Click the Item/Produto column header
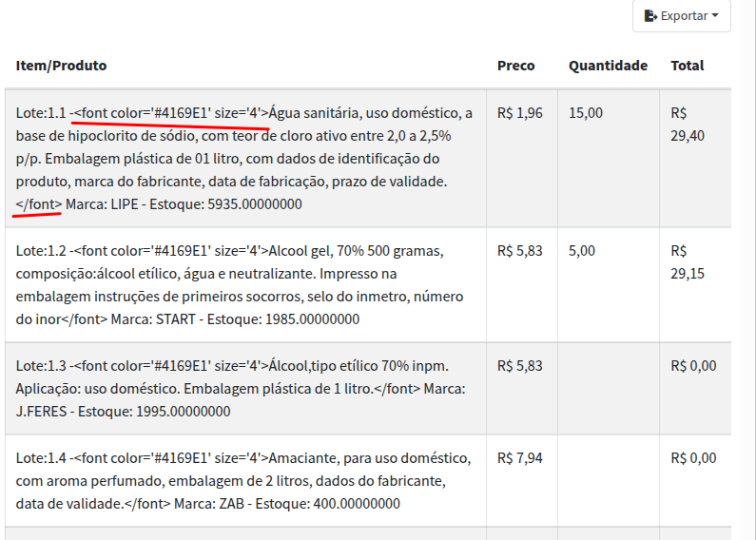This screenshot has height=540, width=756. (62, 66)
